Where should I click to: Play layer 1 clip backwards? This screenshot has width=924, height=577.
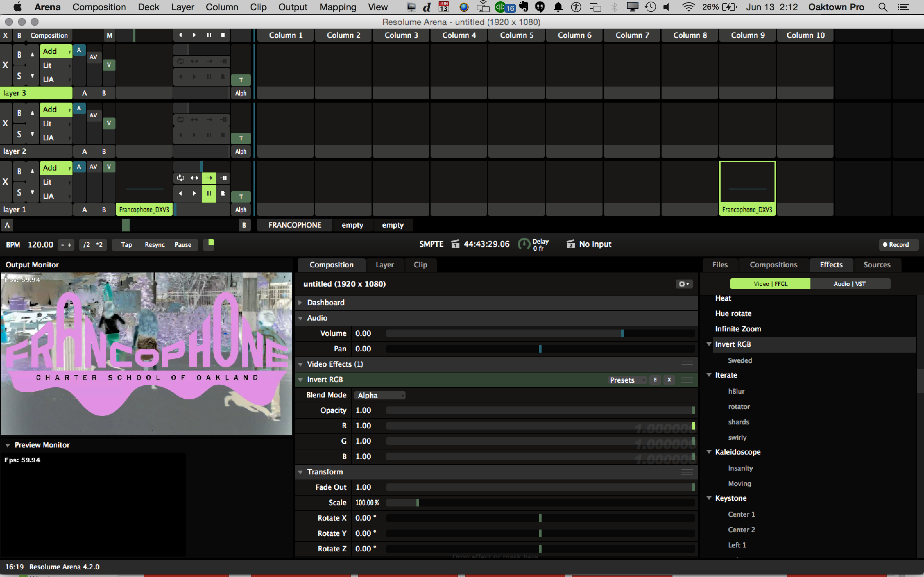tap(180, 193)
